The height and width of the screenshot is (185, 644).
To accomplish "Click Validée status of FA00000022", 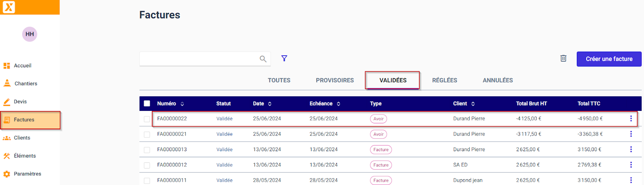I will (x=224, y=118).
